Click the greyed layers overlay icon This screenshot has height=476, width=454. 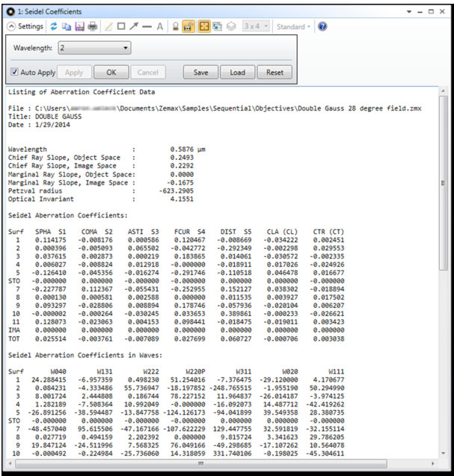point(231,27)
